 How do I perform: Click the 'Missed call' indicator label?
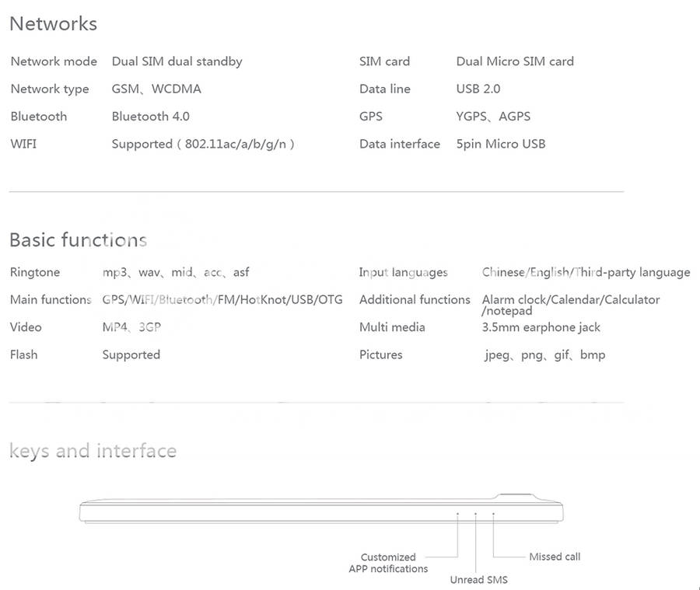click(555, 557)
